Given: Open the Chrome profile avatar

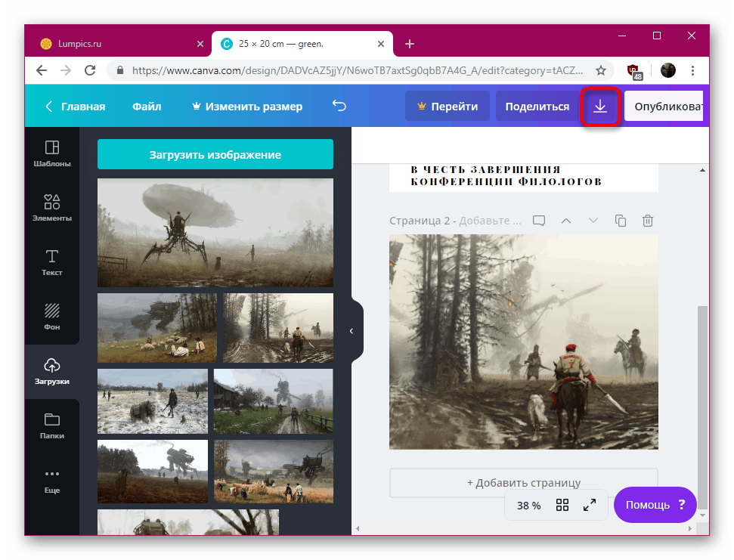Looking at the screenshot, I should pos(668,70).
